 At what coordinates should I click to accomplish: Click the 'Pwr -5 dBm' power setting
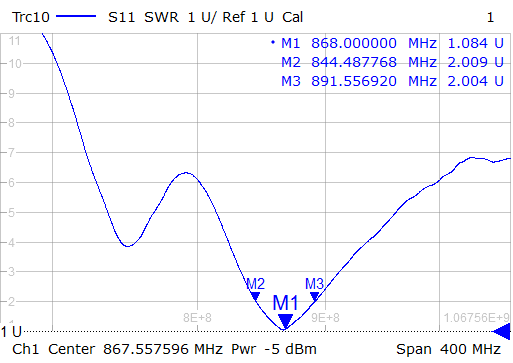tap(274, 349)
